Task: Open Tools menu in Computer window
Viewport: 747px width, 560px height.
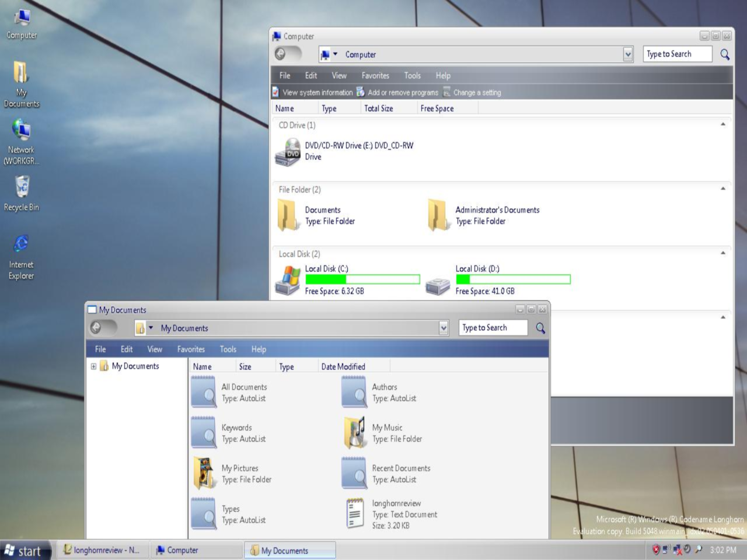Action: coord(413,76)
